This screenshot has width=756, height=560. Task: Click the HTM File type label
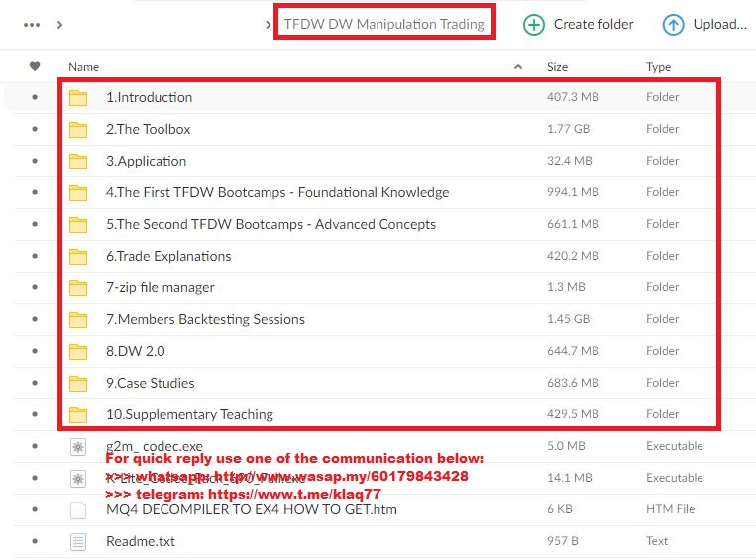click(670, 509)
